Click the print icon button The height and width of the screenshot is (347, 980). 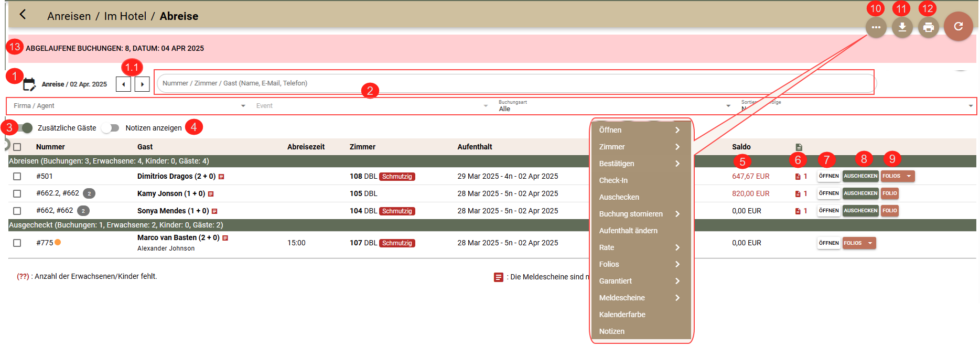click(928, 27)
